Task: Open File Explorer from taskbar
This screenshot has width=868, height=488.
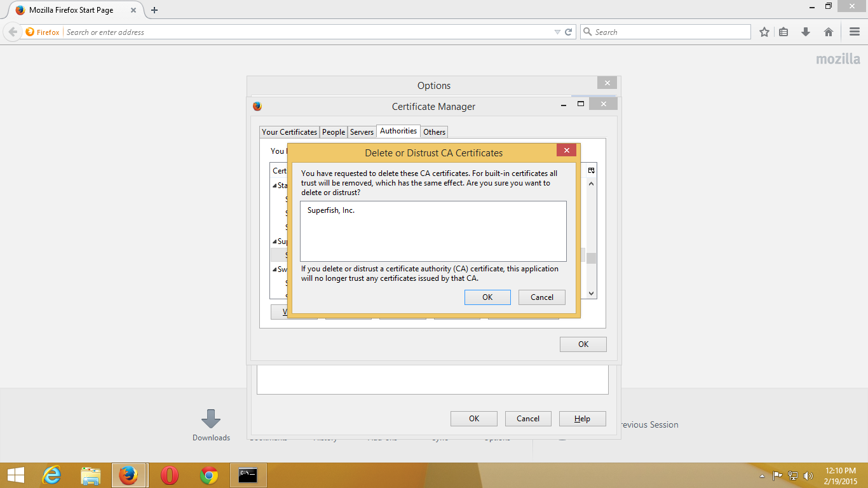Action: point(91,475)
